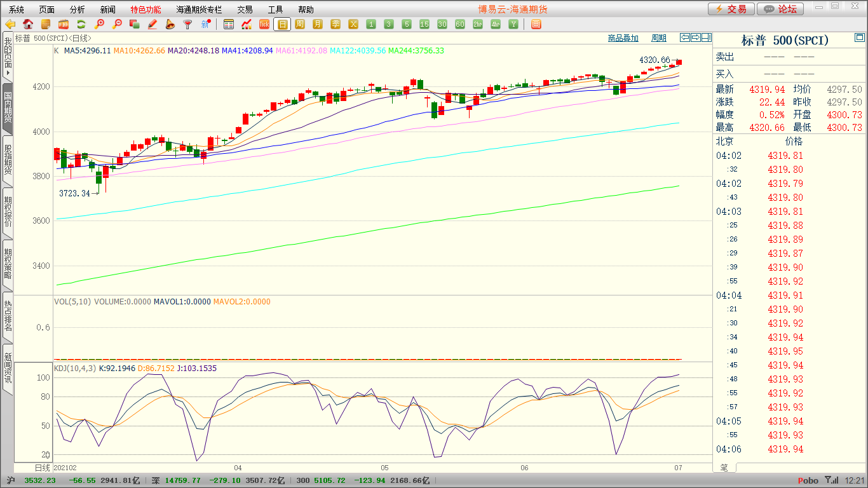Open the 特色功能 menu

point(146,10)
